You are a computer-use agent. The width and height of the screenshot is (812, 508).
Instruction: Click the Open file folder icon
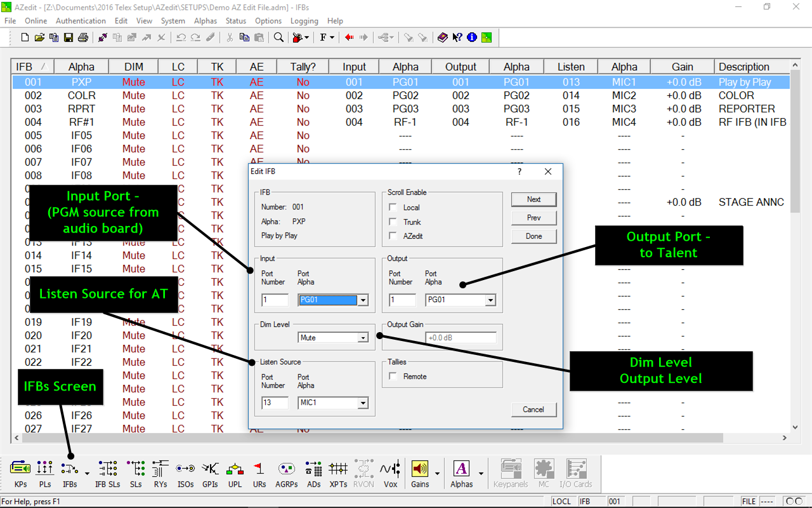pyautogui.click(x=39, y=37)
